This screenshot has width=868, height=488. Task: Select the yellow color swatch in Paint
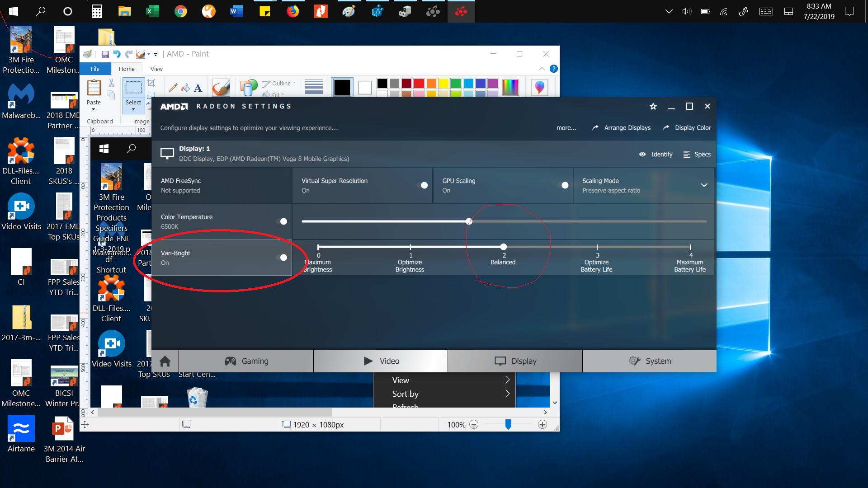pyautogui.click(x=443, y=83)
